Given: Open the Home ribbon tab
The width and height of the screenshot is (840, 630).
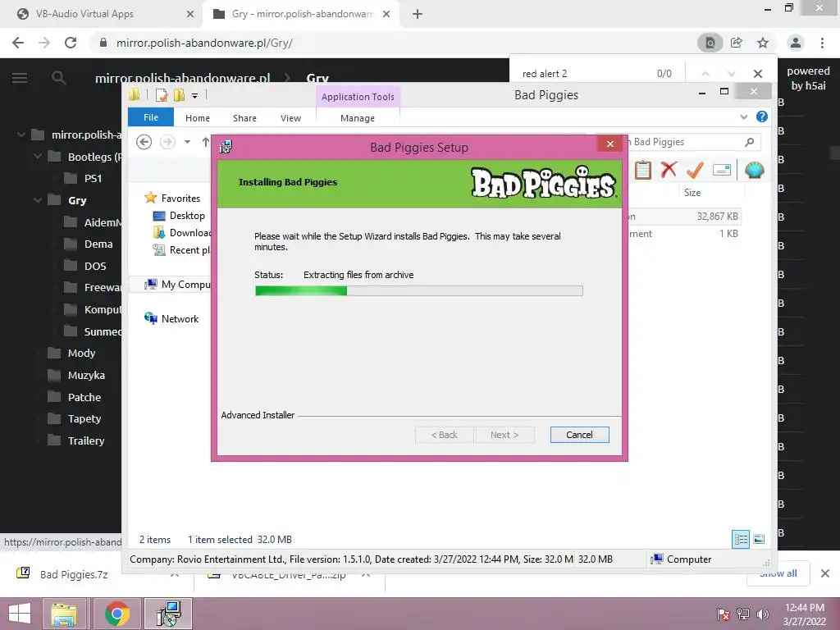Looking at the screenshot, I should [x=198, y=118].
